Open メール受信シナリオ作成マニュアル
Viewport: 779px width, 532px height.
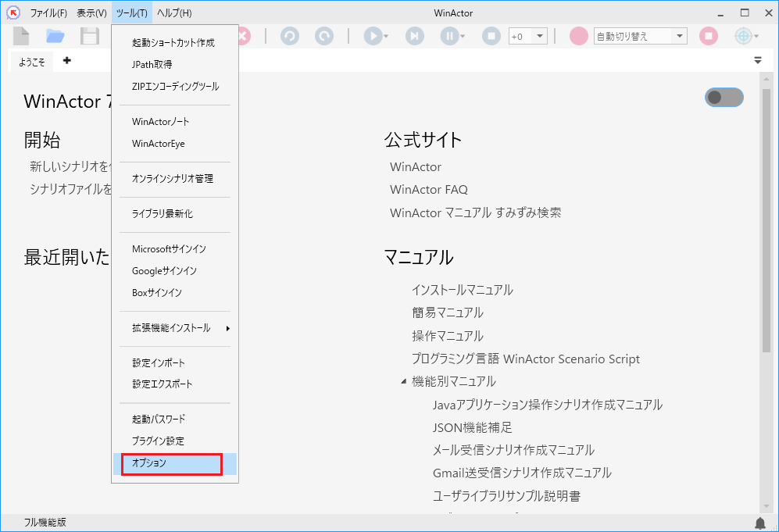(513, 451)
